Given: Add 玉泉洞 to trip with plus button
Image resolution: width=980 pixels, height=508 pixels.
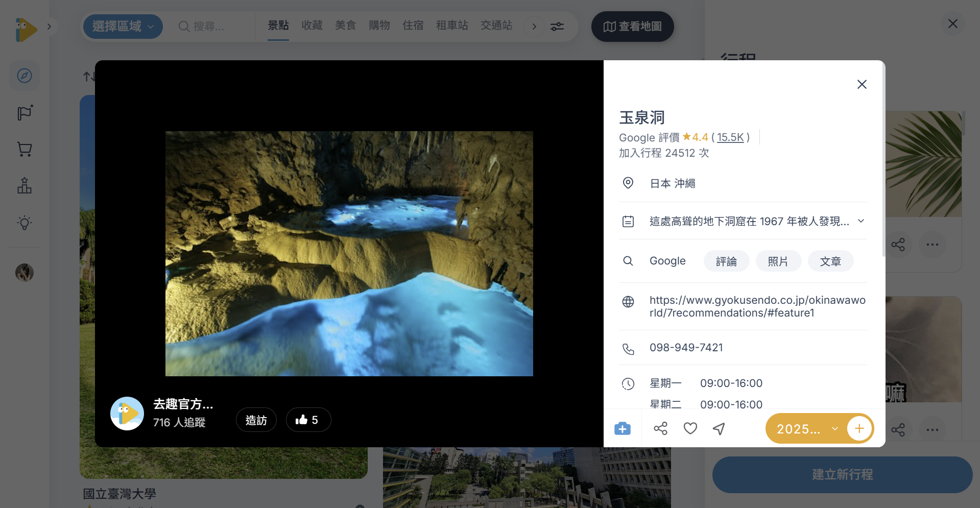Looking at the screenshot, I should click(859, 428).
